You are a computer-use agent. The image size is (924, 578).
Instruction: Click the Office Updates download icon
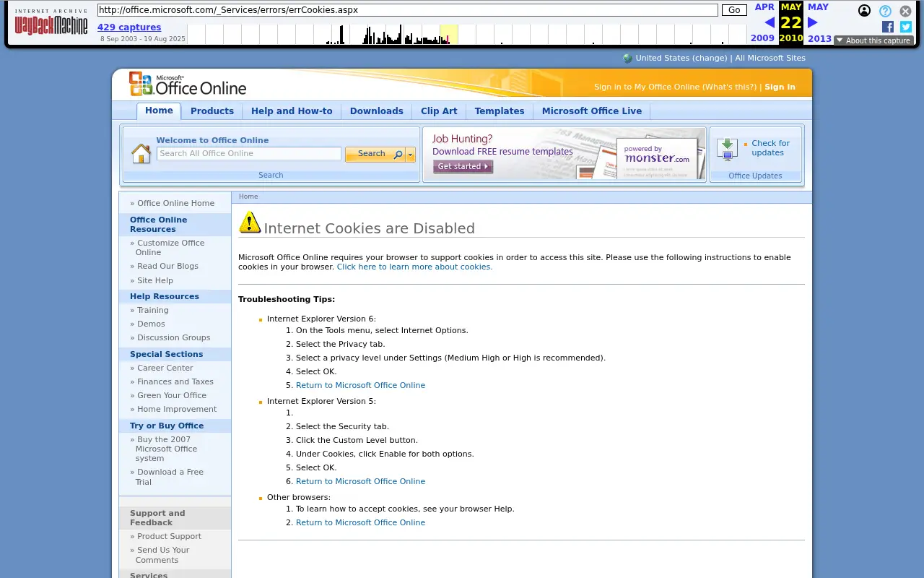tap(727, 150)
